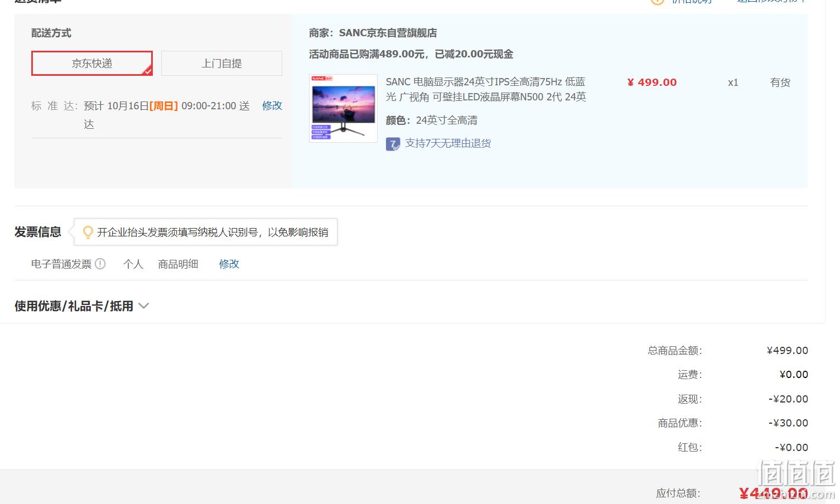Select the 运费 ¥0.00 value

(x=794, y=375)
